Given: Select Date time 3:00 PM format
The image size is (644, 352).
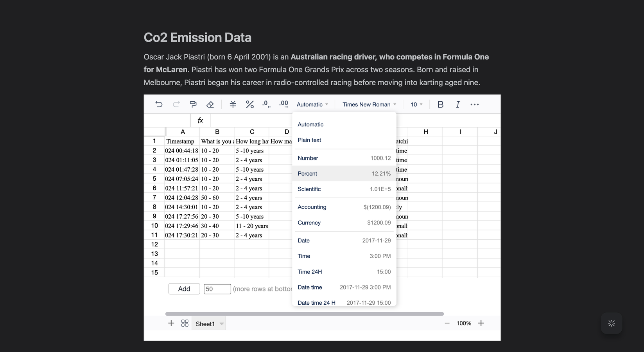Looking at the screenshot, I should [344, 287].
